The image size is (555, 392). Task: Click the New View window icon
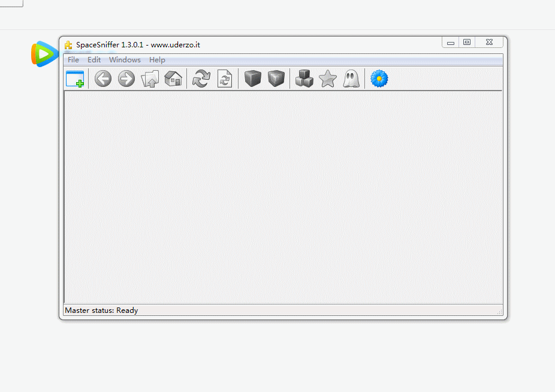point(75,79)
